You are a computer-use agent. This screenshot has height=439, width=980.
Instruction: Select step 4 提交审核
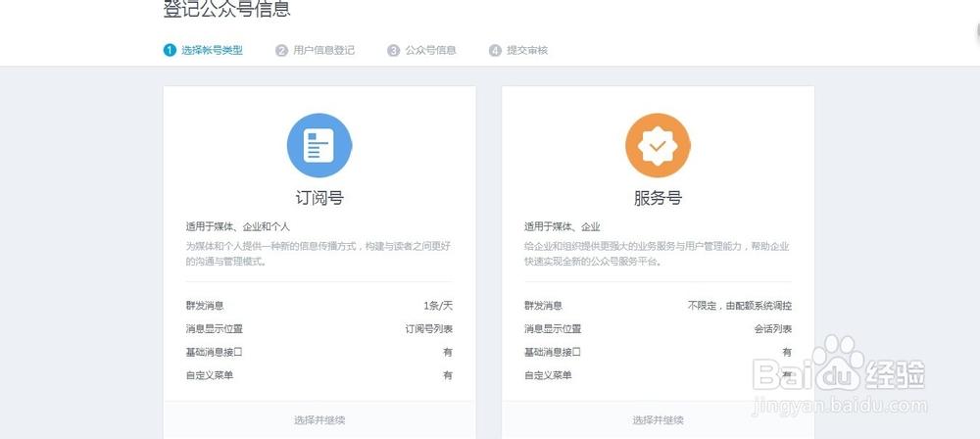[518, 51]
